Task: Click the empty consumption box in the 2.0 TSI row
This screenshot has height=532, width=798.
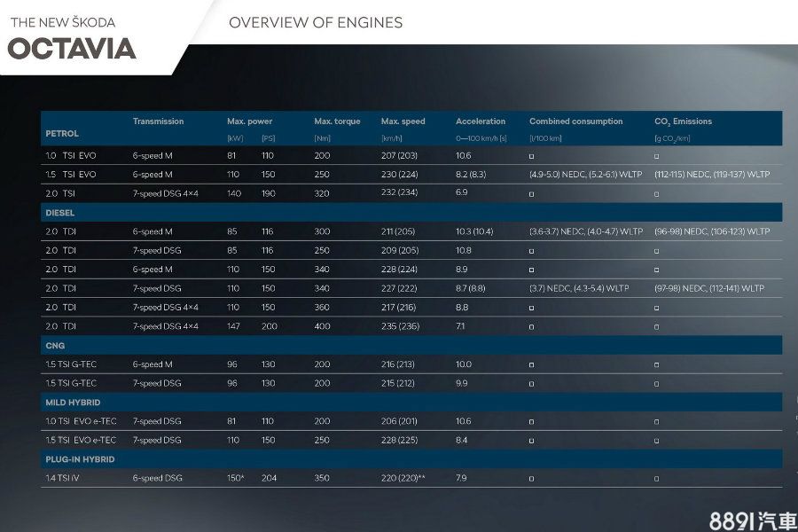Action: (531, 193)
